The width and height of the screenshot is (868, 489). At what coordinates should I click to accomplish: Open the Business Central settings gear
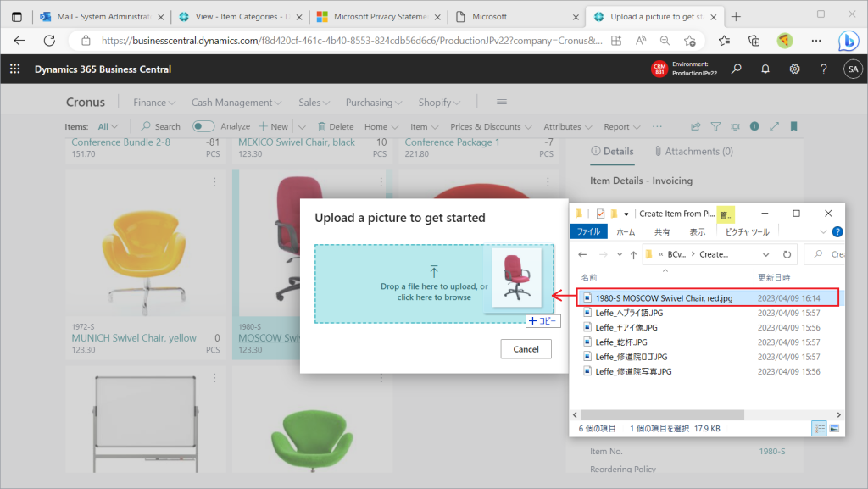coord(795,69)
